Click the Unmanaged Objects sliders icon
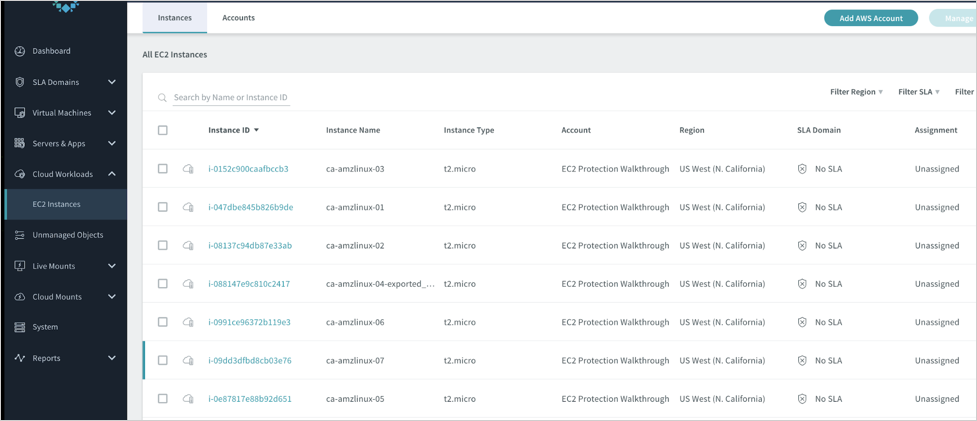977x421 pixels. tap(19, 235)
